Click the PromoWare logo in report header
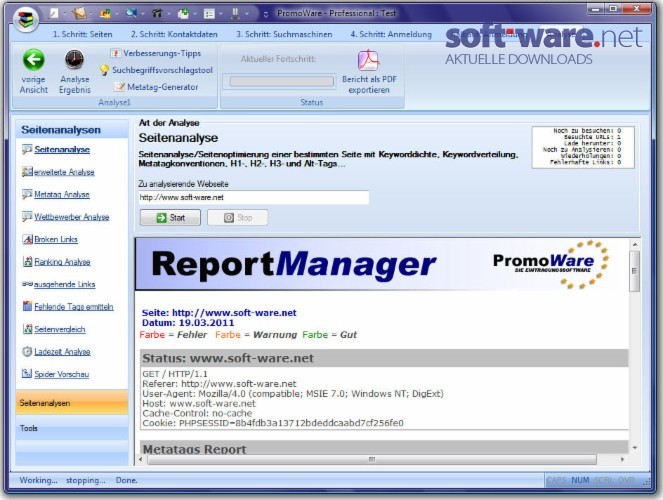The image size is (663, 500). tap(551, 265)
